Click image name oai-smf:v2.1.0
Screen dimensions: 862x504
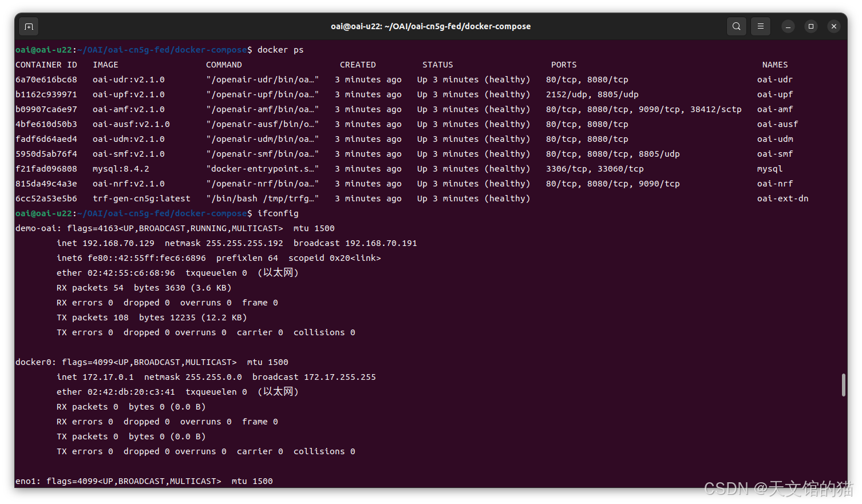(129, 154)
